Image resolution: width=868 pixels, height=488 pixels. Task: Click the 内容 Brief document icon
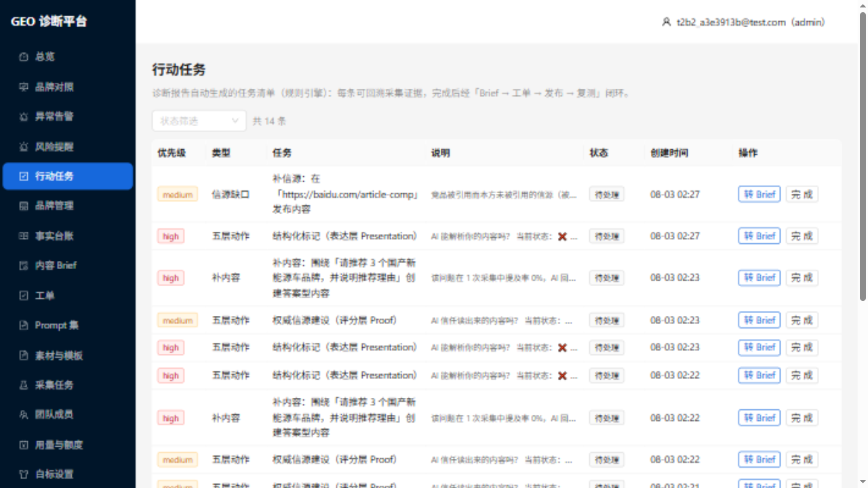24,266
